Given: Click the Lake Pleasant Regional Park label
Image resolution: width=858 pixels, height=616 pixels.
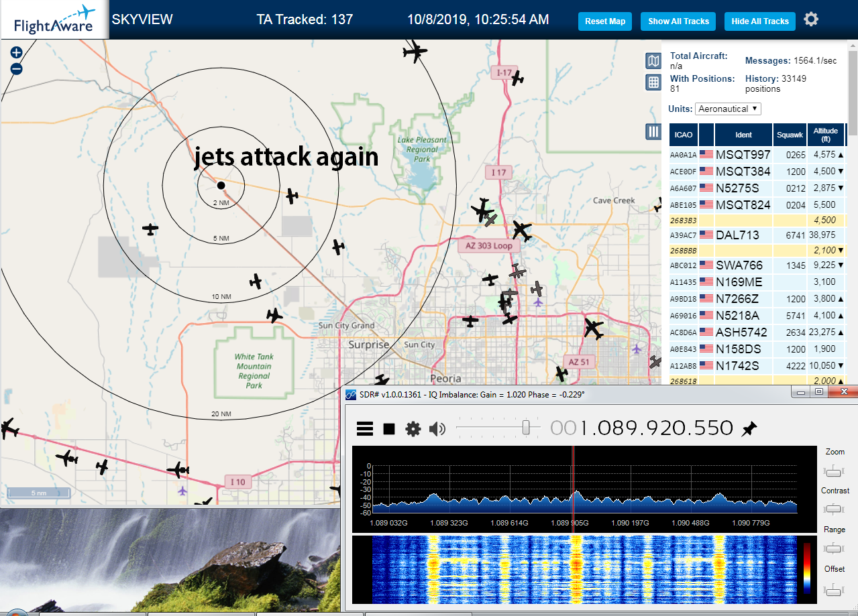Looking at the screenshot, I should [x=422, y=149].
